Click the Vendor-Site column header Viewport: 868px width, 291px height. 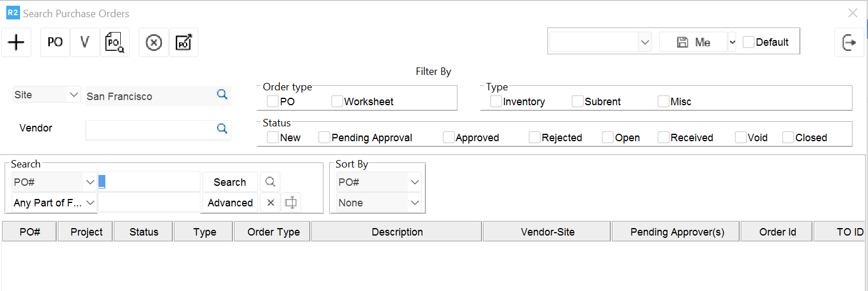[547, 232]
